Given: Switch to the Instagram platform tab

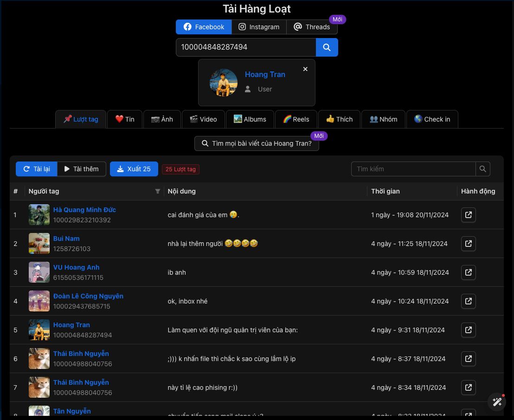Looking at the screenshot, I should pyautogui.click(x=259, y=27).
